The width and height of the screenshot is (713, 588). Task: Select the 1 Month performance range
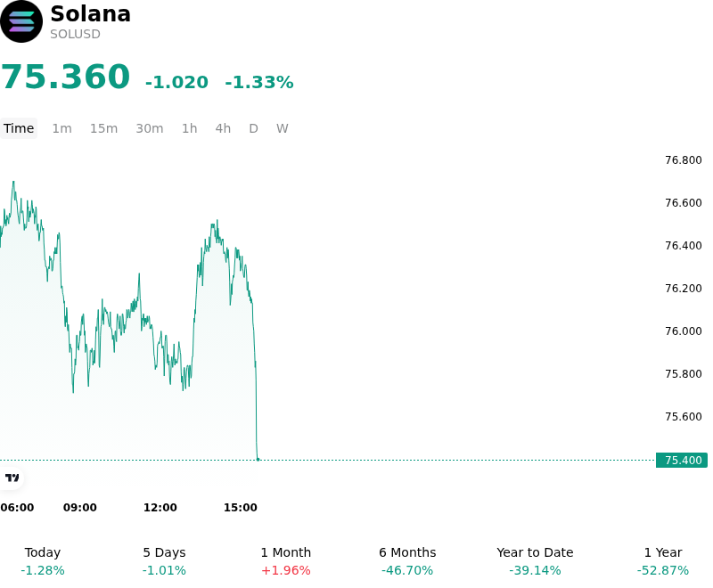click(x=285, y=561)
